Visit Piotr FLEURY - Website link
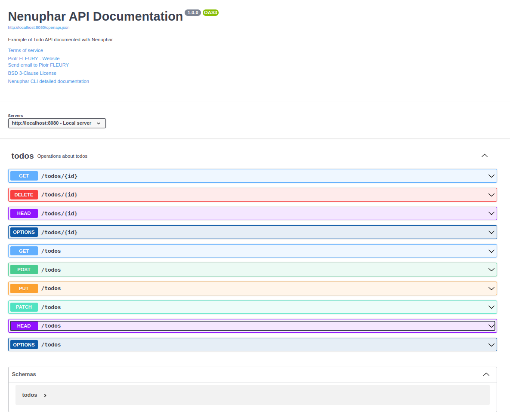This screenshot has width=510, height=420. click(34, 58)
